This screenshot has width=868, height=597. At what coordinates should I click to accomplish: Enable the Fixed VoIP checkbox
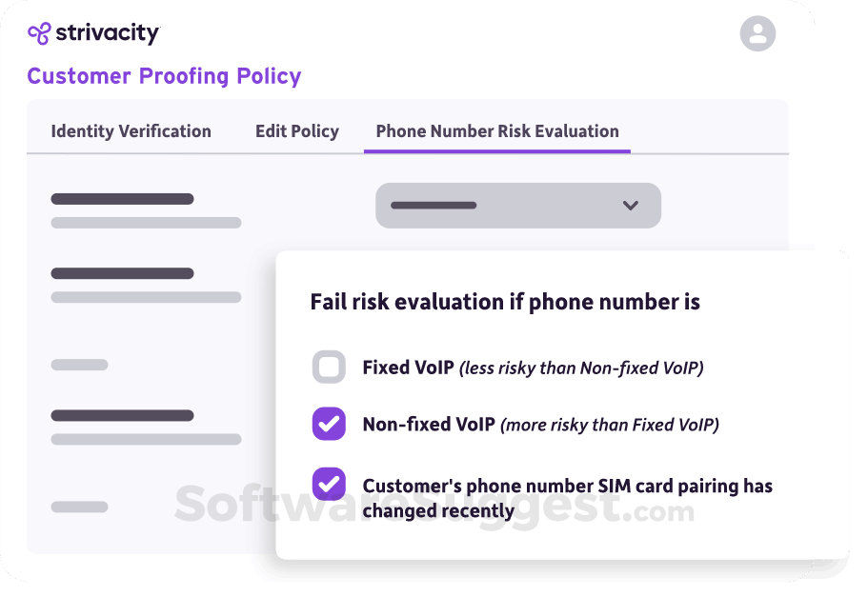point(328,366)
